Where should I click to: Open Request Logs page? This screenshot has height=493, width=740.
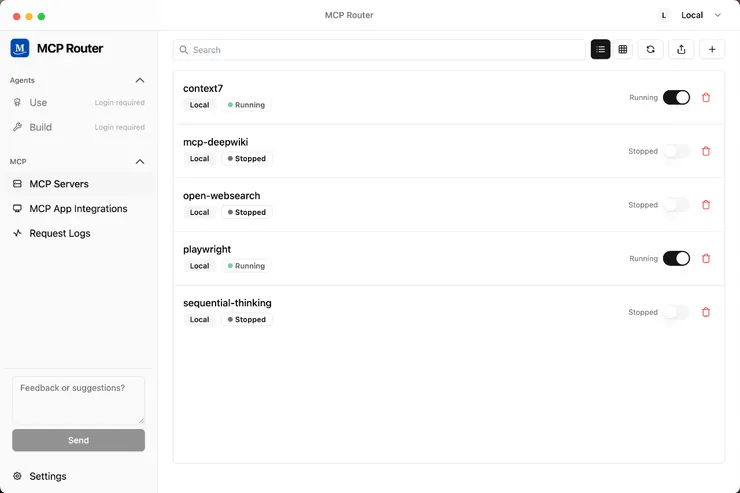click(x=60, y=233)
